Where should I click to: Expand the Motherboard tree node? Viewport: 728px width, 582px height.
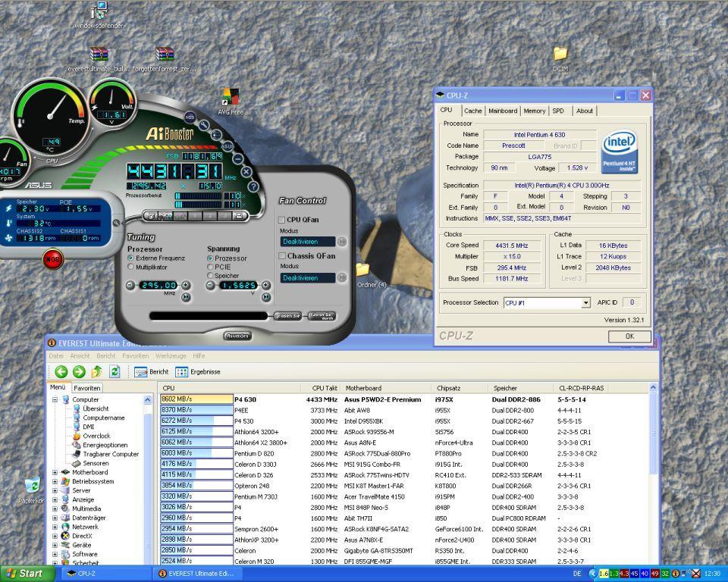pos(55,472)
